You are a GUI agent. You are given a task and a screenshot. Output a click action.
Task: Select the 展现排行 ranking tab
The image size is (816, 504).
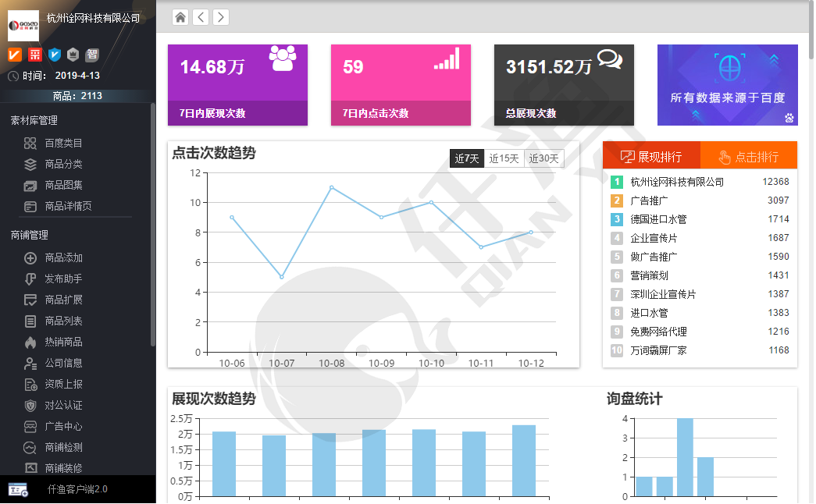tap(651, 155)
